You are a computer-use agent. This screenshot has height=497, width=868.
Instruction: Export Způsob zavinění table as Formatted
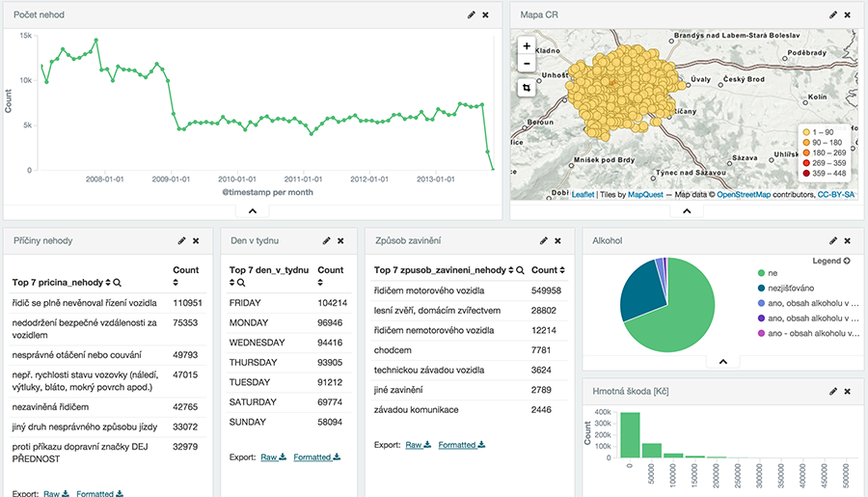(462, 445)
